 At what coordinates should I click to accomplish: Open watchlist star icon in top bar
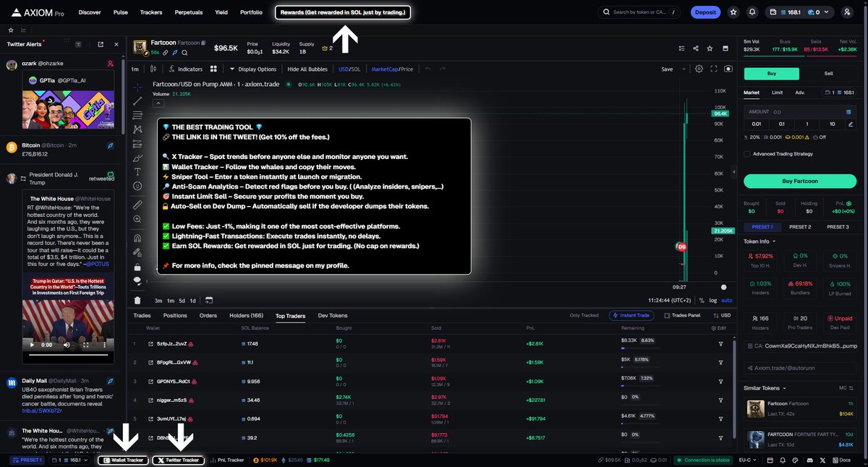point(733,12)
